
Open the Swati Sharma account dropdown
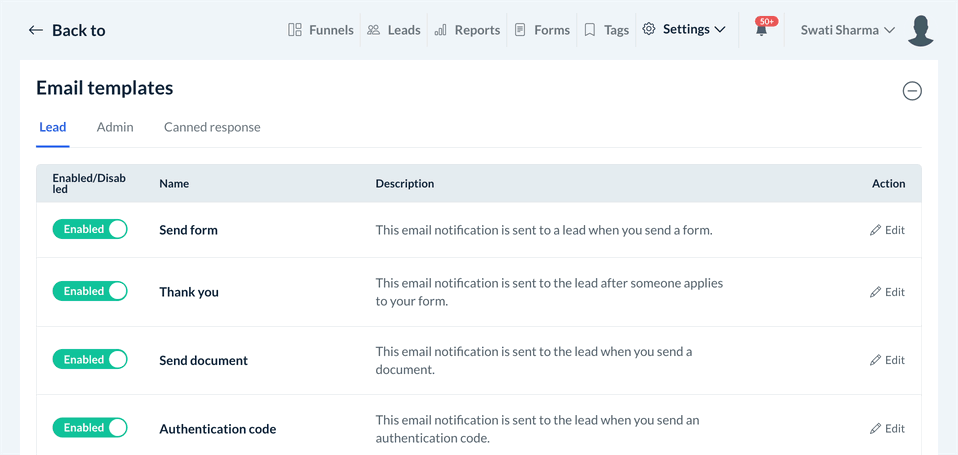point(847,30)
